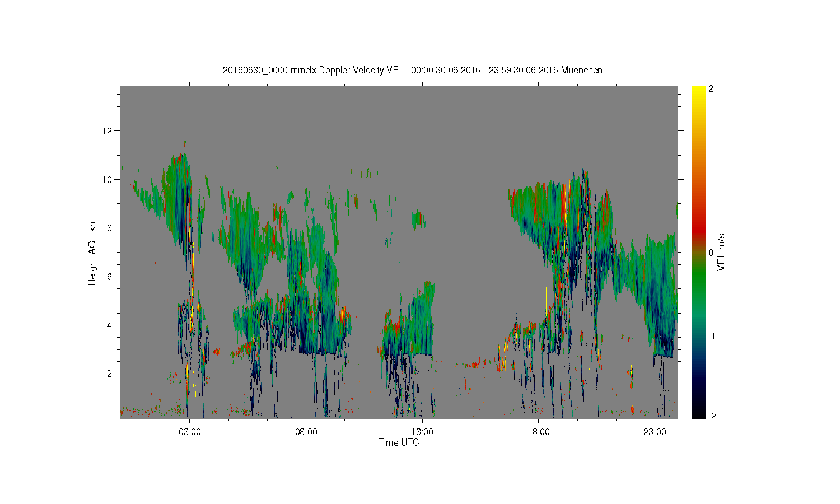Click the 13:00 time tick label
Screen dimensions: 840x504
pyautogui.click(x=422, y=432)
